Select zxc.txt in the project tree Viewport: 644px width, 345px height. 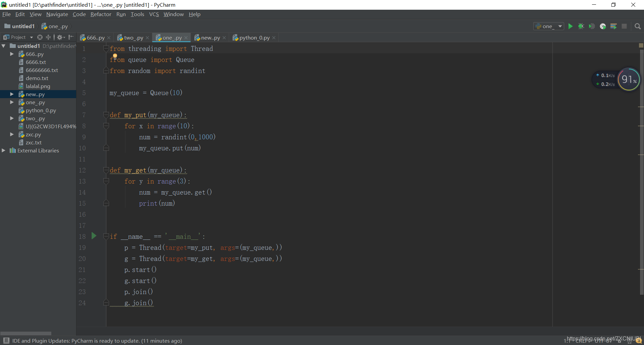point(34,142)
